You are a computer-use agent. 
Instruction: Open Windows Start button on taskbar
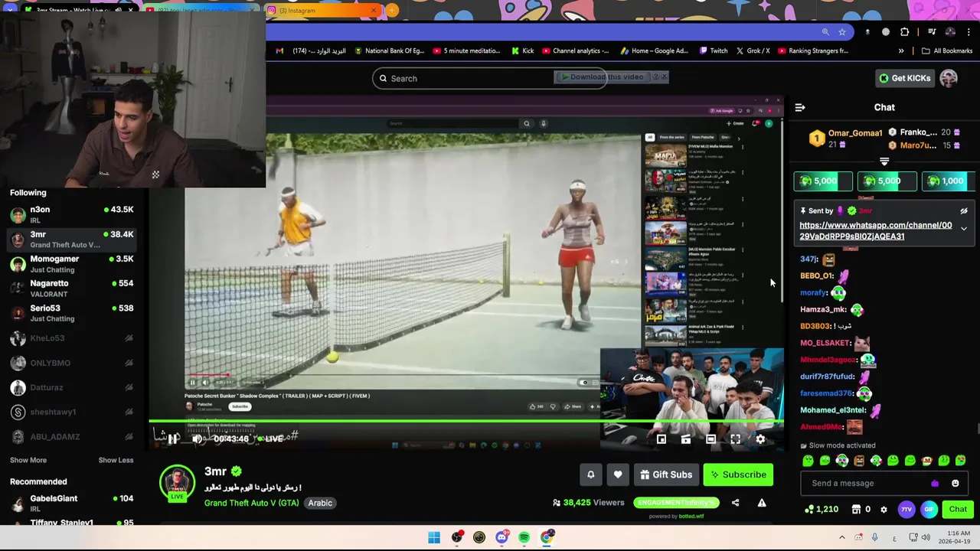[434, 537]
